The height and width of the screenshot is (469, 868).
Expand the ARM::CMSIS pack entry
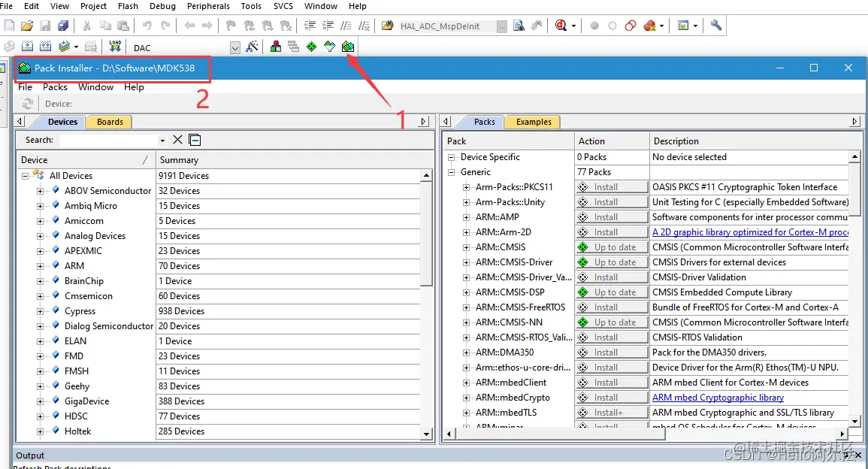[466, 247]
